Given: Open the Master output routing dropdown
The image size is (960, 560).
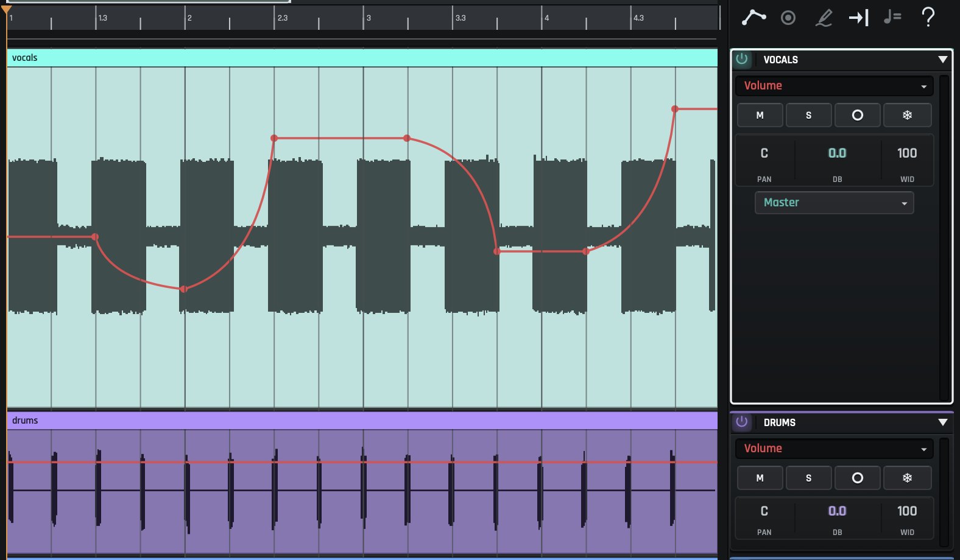Looking at the screenshot, I should tap(834, 203).
